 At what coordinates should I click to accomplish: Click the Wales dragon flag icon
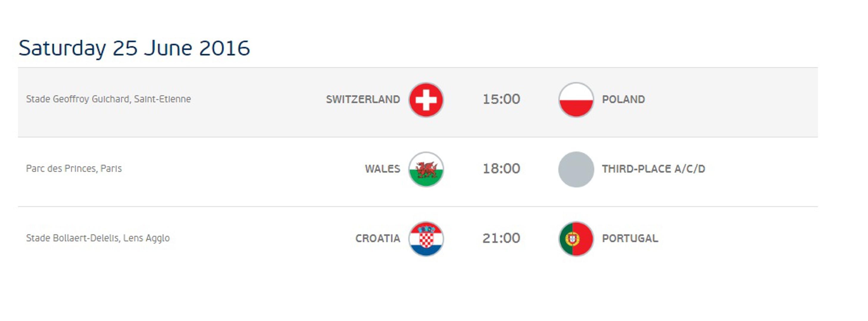pyautogui.click(x=426, y=169)
